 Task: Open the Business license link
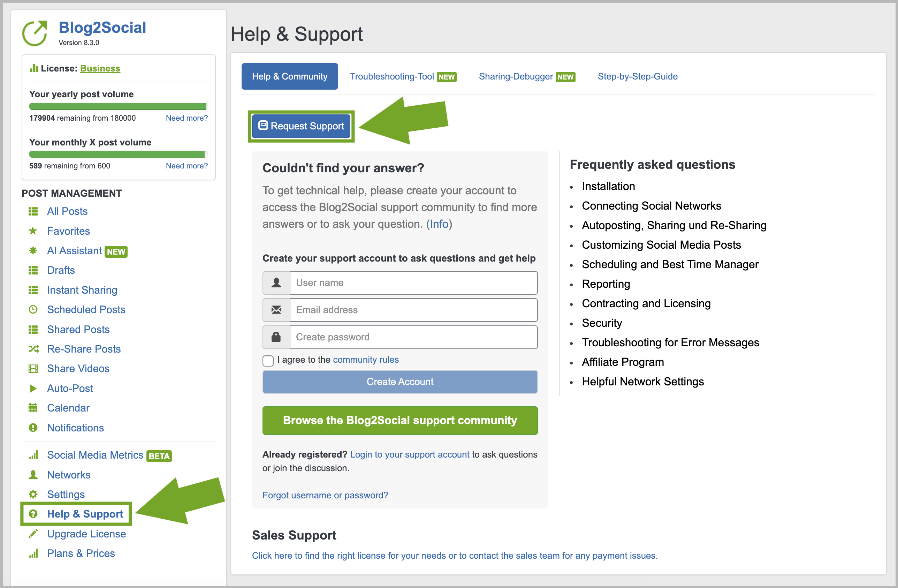100,68
